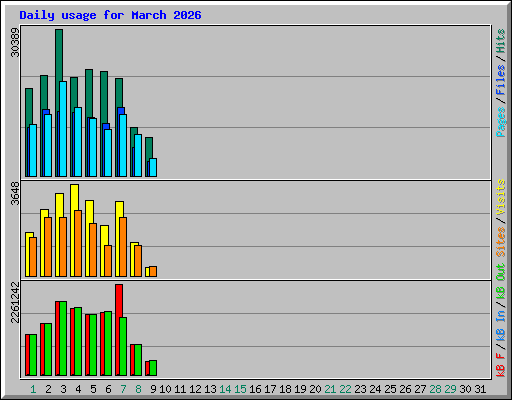Click day 20 on the x-axis
The height and width of the screenshot is (400, 512).
pos(315,389)
